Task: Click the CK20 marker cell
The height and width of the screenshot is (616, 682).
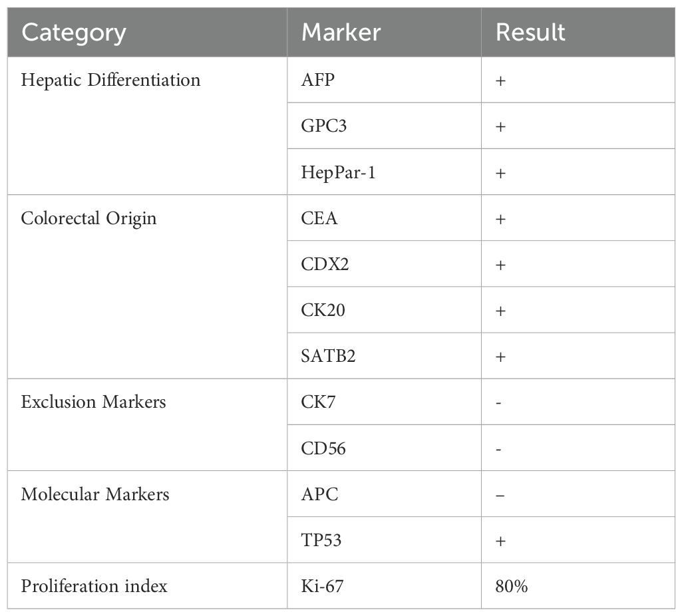Action: (323, 310)
